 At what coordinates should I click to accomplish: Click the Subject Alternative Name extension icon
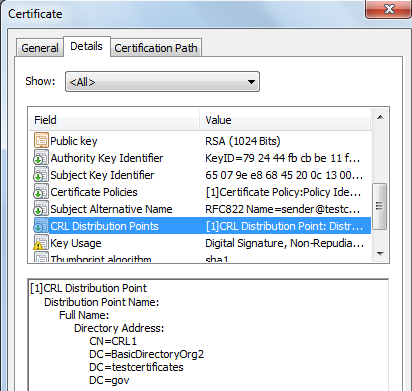41,209
